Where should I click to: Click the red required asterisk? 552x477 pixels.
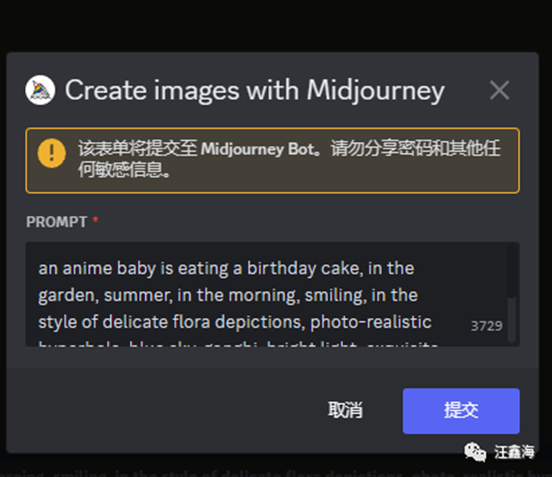[x=95, y=220]
